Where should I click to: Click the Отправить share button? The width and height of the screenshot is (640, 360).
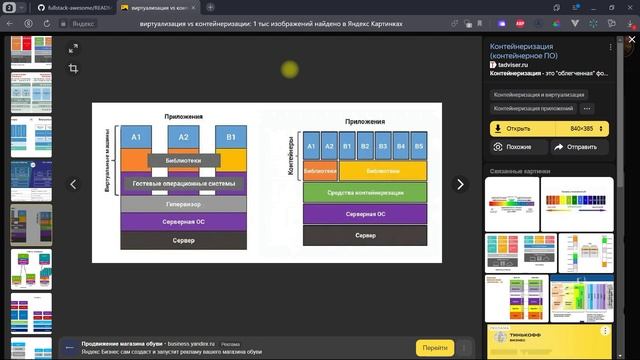tap(580, 147)
